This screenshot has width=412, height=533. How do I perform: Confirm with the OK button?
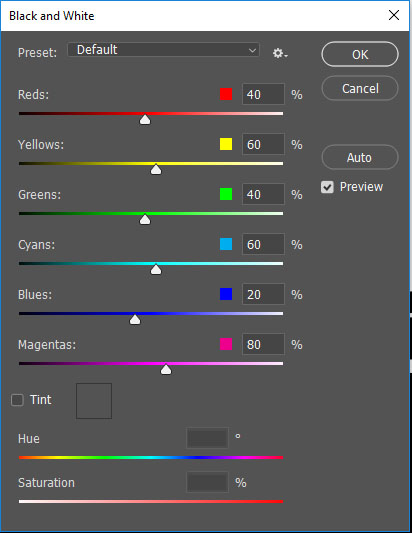tap(360, 54)
